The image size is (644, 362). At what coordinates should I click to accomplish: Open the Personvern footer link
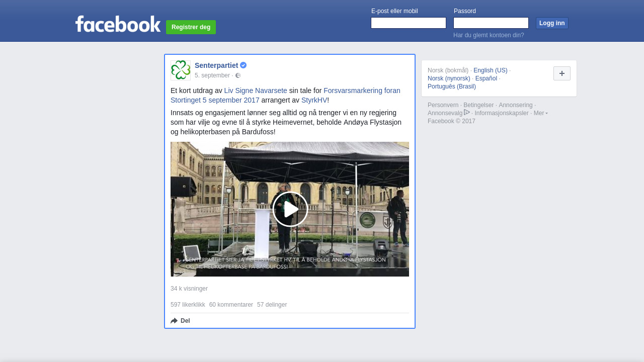[443, 105]
